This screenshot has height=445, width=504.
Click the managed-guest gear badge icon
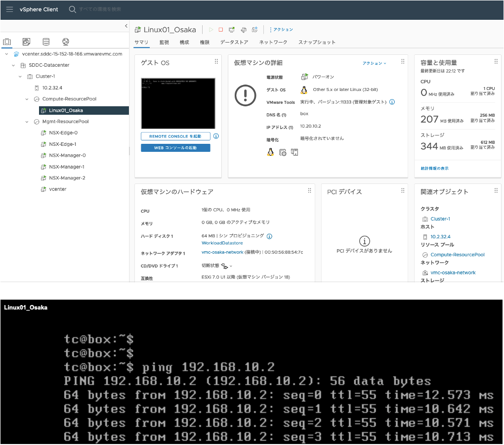pyautogui.click(x=283, y=152)
